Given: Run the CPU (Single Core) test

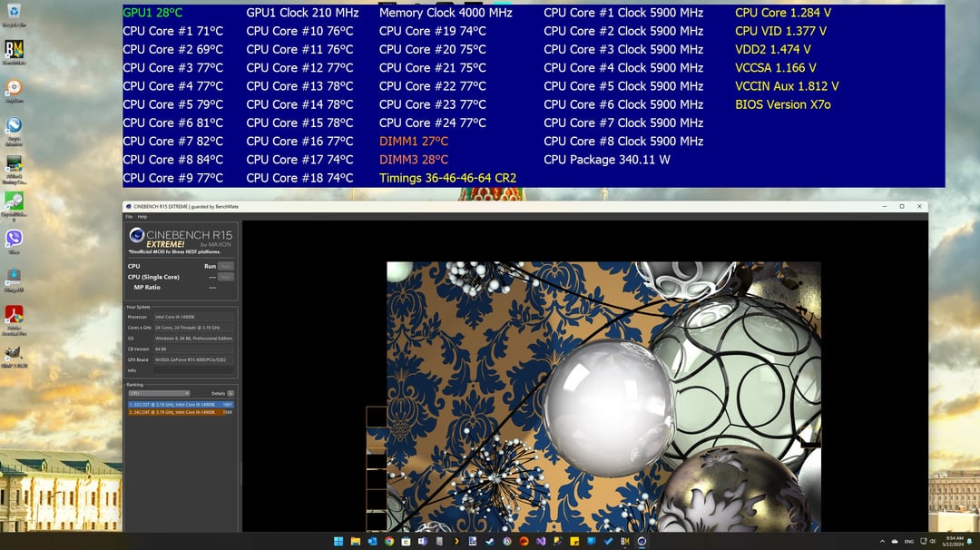Looking at the screenshot, I should pyautogui.click(x=226, y=277).
